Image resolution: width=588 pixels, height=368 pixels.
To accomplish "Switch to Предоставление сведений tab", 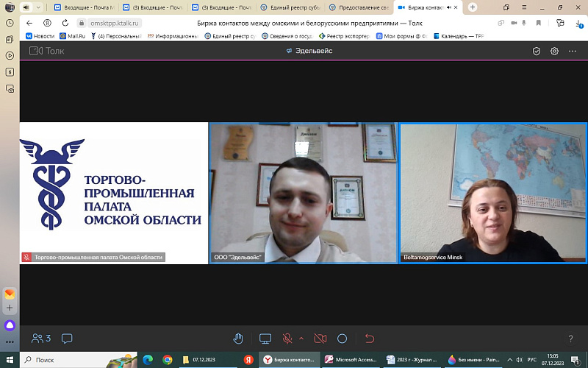I will tap(359, 7).
